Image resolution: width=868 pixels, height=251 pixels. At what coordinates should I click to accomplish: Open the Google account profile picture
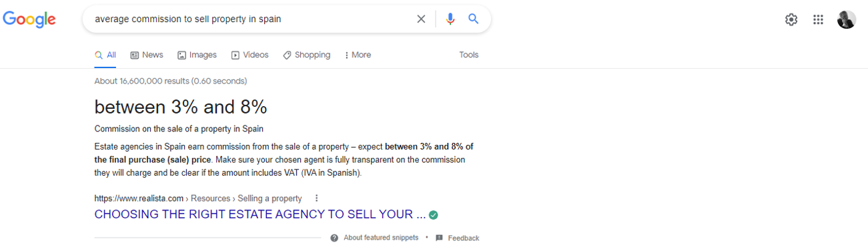pyautogui.click(x=847, y=19)
